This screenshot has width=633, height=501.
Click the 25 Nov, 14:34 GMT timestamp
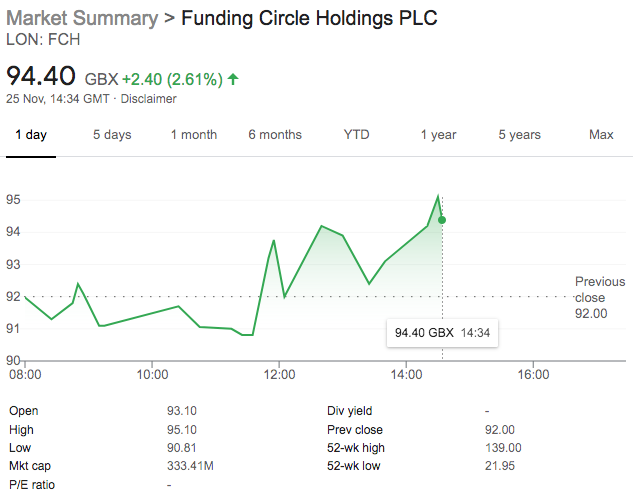[58, 99]
